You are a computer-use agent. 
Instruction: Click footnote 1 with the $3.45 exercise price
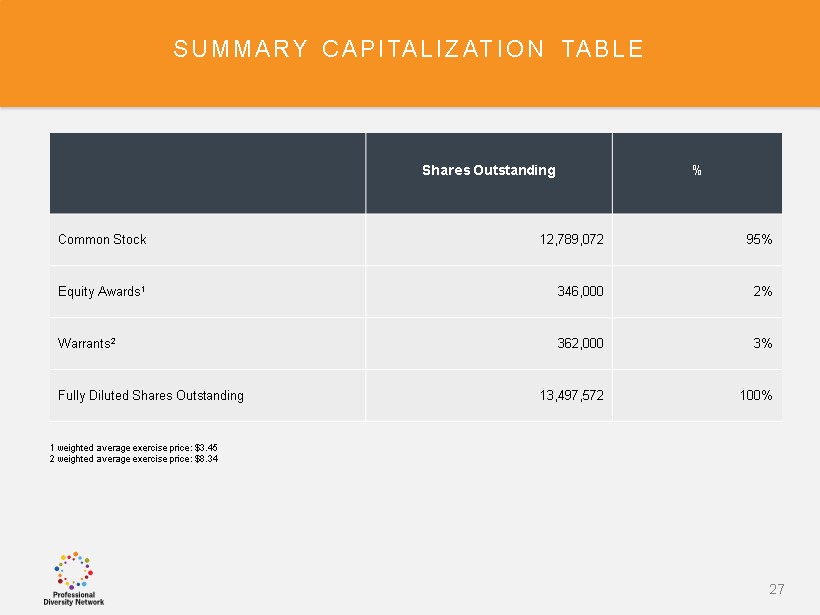(x=133, y=449)
